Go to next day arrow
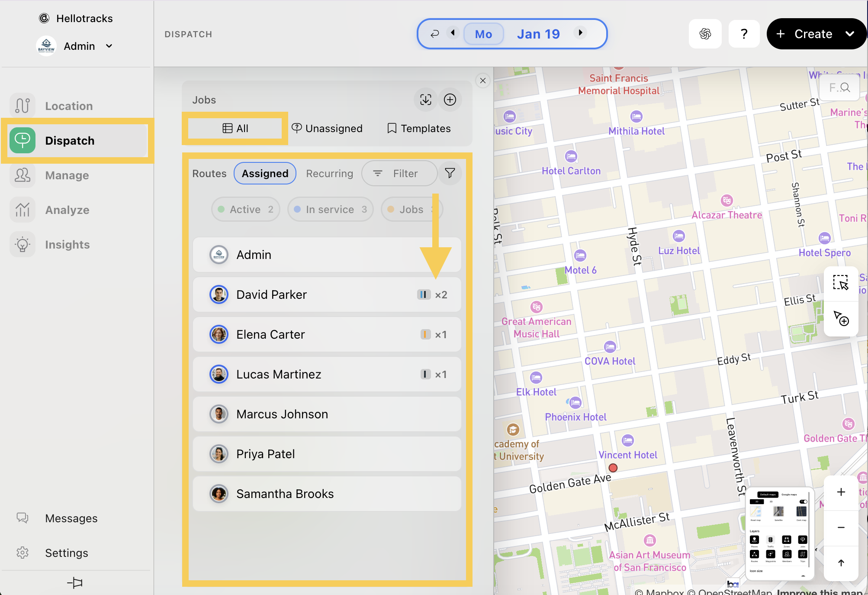The height and width of the screenshot is (595, 868). click(x=580, y=33)
